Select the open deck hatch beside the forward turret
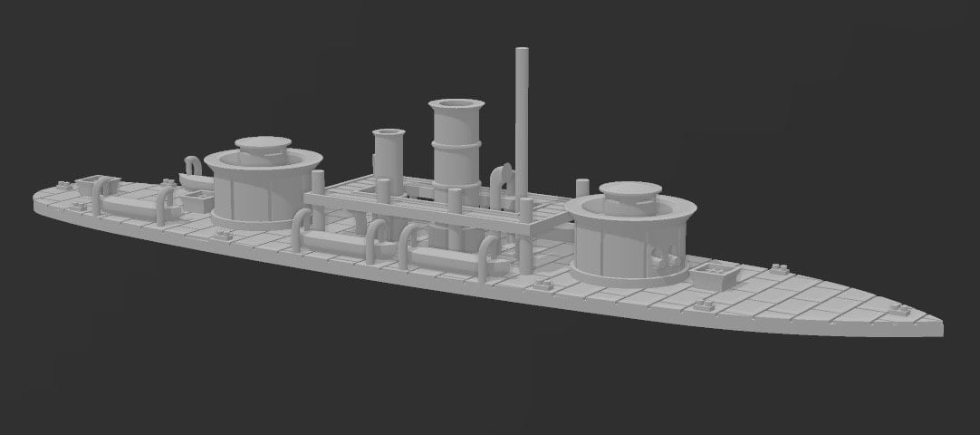980x435 pixels. (715, 273)
